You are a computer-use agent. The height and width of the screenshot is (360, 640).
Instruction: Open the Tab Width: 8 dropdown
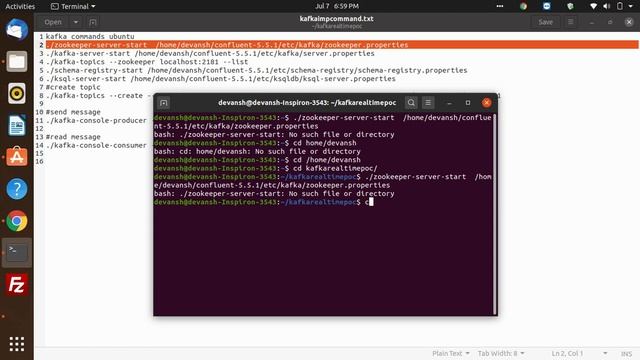[x=501, y=353]
